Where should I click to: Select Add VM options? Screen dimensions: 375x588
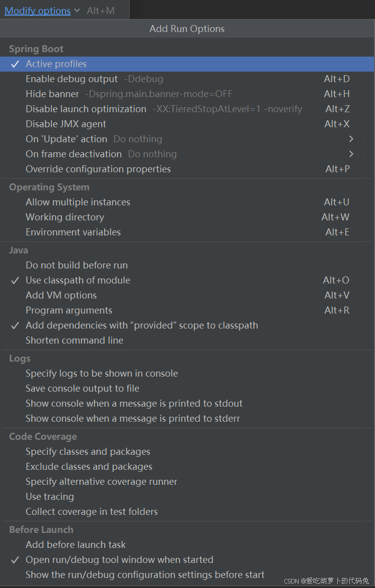point(61,295)
